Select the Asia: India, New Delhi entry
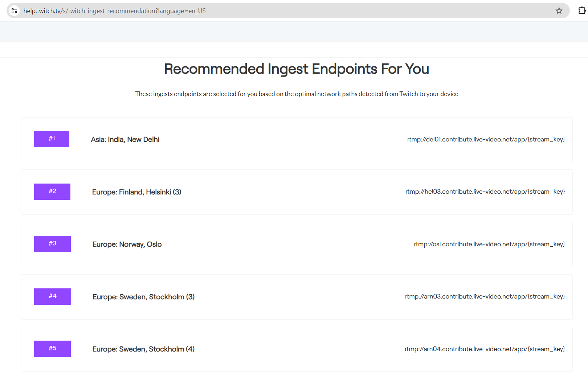 click(x=125, y=140)
